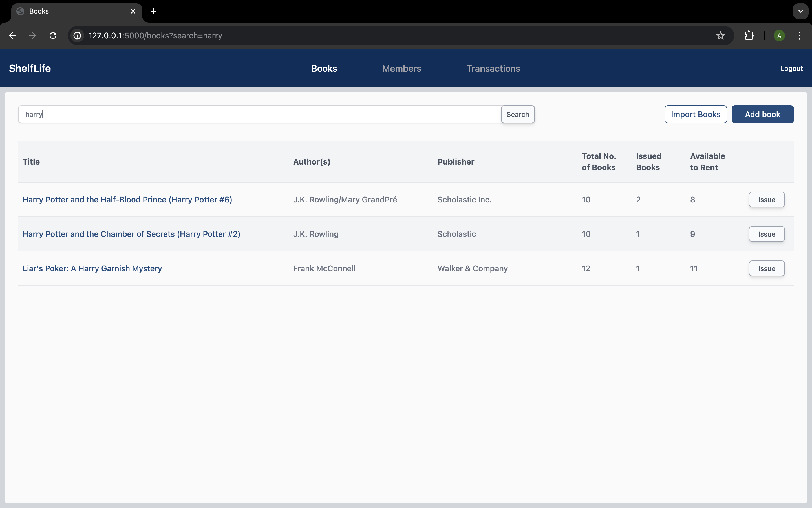The width and height of the screenshot is (812, 508).
Task: Focus the book search field containing harry
Action: [260, 114]
